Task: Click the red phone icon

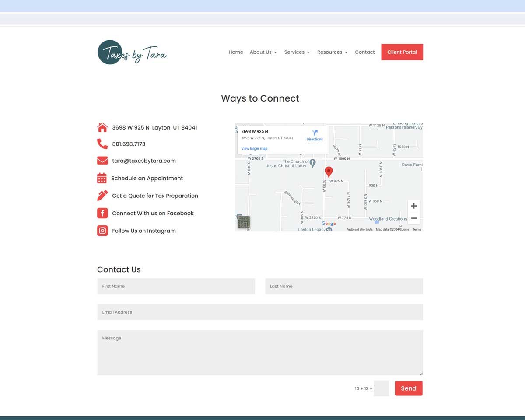Action: (102, 144)
